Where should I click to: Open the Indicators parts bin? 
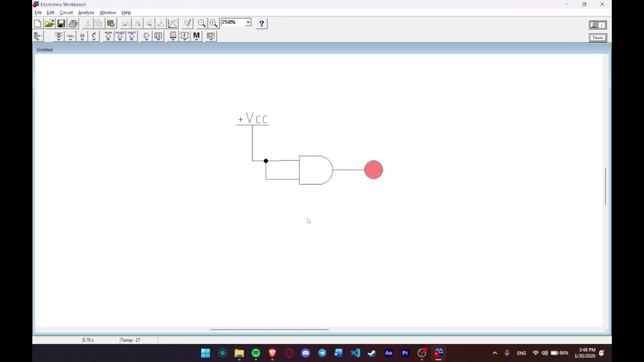click(173, 36)
